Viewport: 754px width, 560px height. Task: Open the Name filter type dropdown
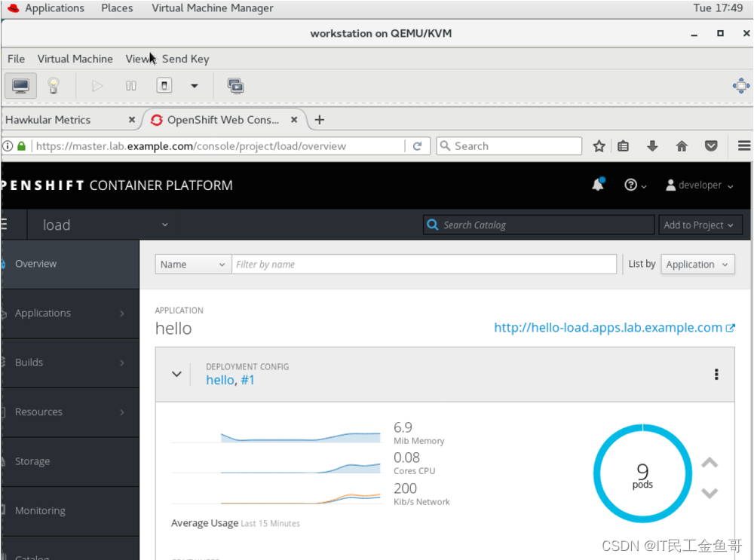click(193, 265)
